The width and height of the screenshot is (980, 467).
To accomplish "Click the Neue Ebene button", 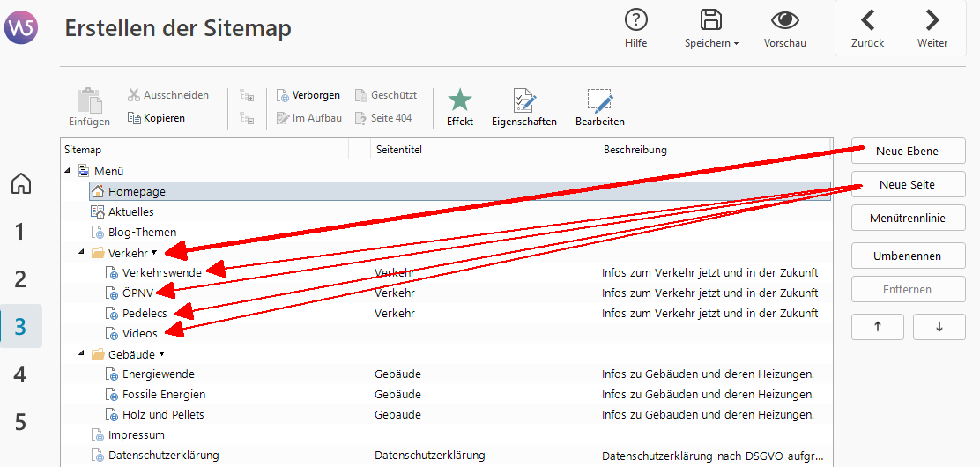I will (908, 151).
